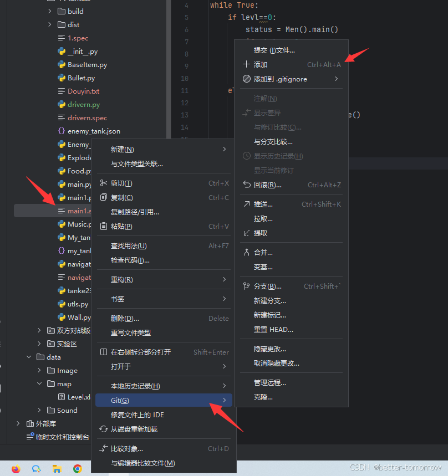The height and width of the screenshot is (476, 448).
Task: Collapse the data folder in project tree
Action: point(28,357)
